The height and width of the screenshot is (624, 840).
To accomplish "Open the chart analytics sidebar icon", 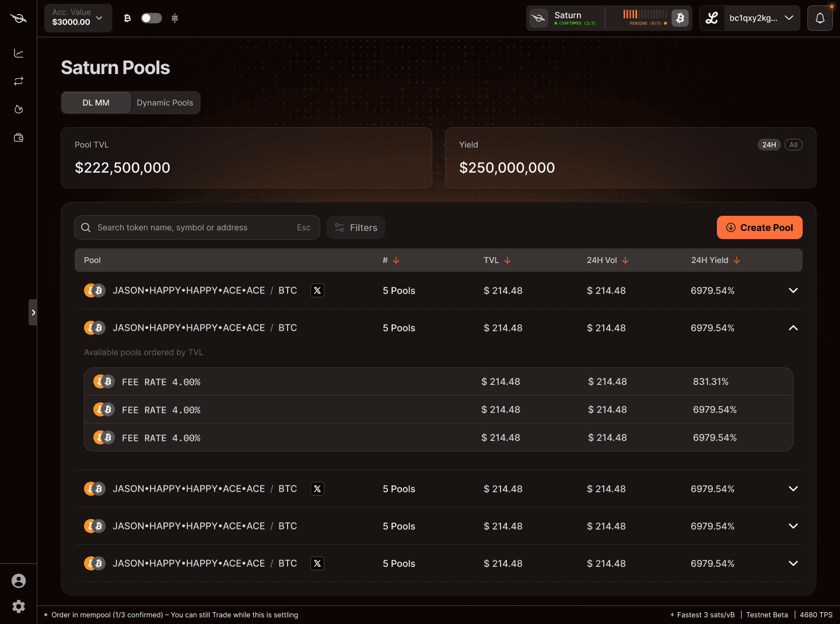I will (19, 53).
